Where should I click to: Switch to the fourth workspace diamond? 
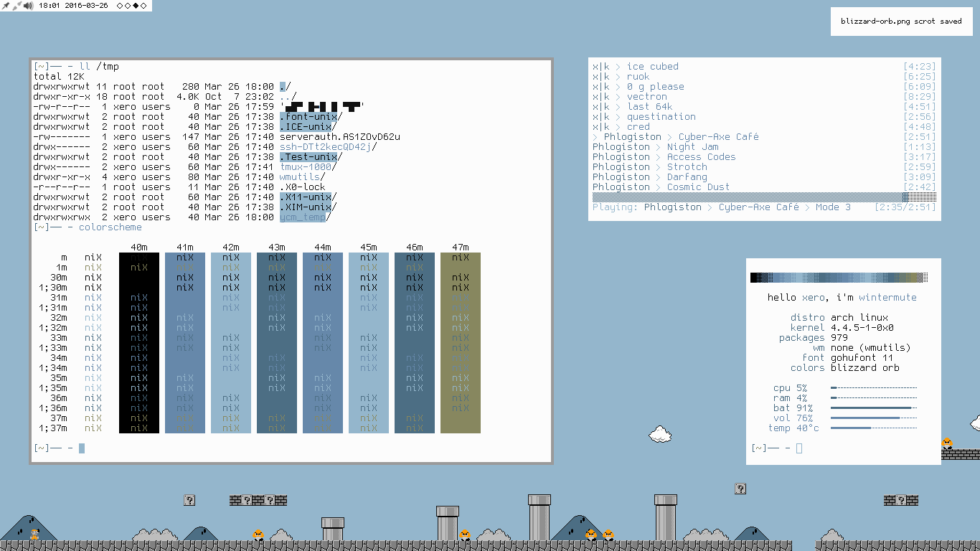pyautogui.click(x=143, y=6)
